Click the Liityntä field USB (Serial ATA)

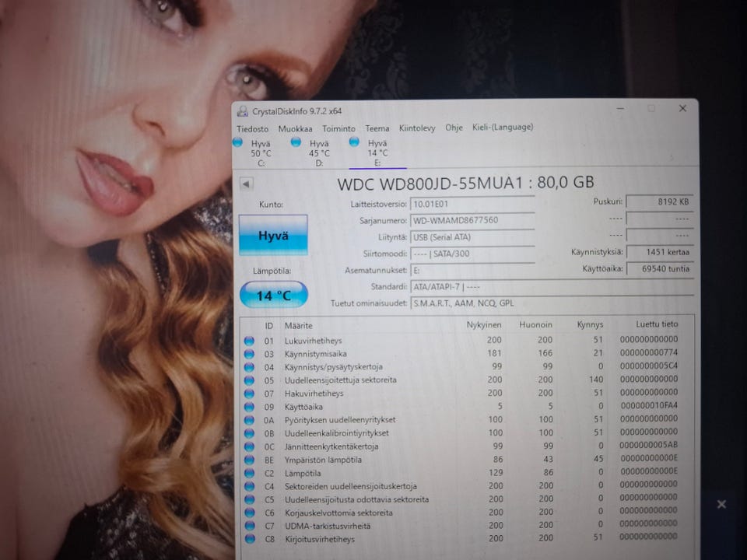pyautogui.click(x=472, y=237)
